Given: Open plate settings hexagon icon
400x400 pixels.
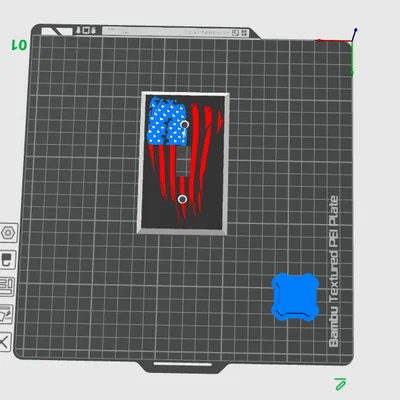Looking at the screenshot, I should coord(8,233).
